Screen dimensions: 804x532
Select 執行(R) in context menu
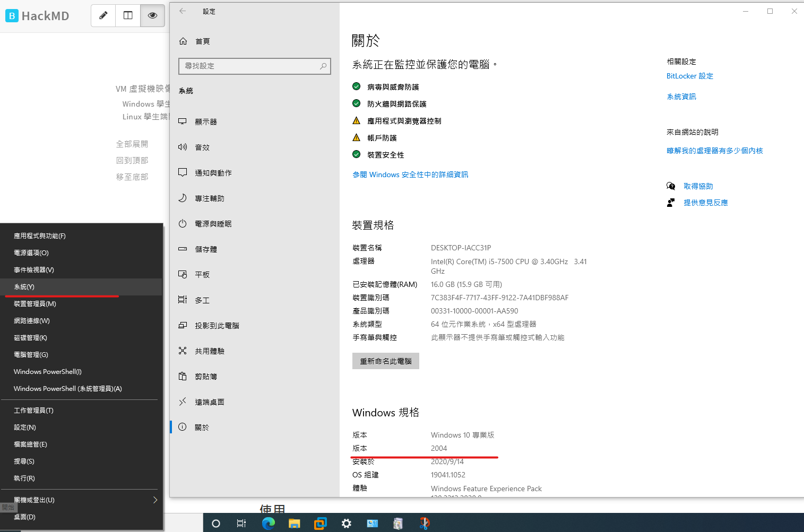tap(81, 478)
